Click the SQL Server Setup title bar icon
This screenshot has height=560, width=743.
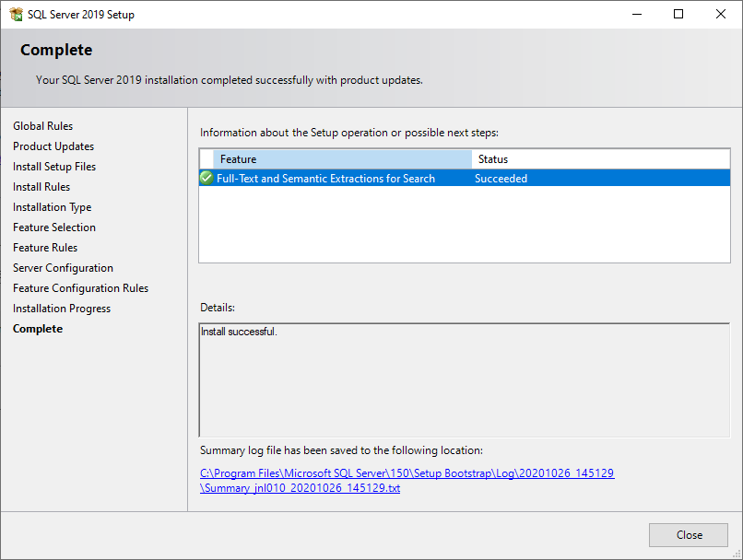pyautogui.click(x=16, y=14)
